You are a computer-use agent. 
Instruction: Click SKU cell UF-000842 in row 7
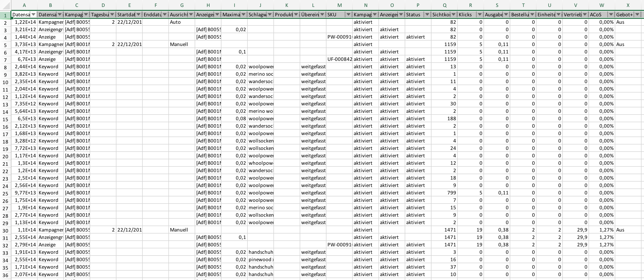[339, 59]
